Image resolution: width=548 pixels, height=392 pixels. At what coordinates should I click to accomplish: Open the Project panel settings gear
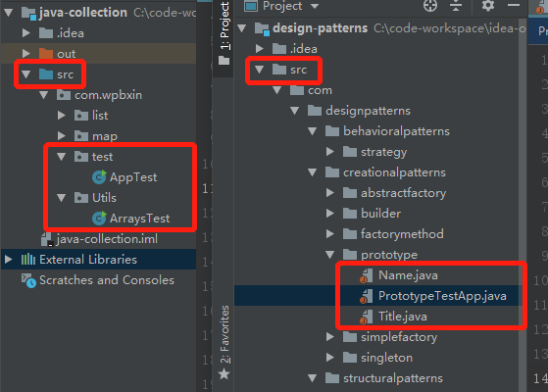[488, 6]
